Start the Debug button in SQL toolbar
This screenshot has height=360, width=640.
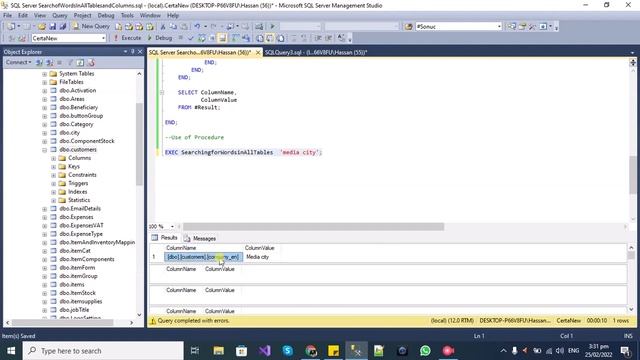(160, 38)
